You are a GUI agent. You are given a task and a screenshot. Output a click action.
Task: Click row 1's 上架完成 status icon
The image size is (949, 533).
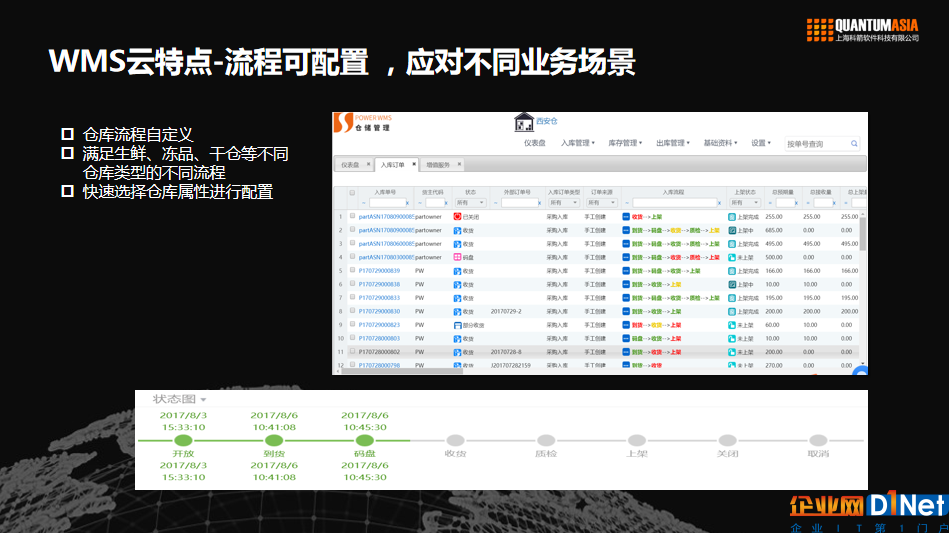point(732,217)
